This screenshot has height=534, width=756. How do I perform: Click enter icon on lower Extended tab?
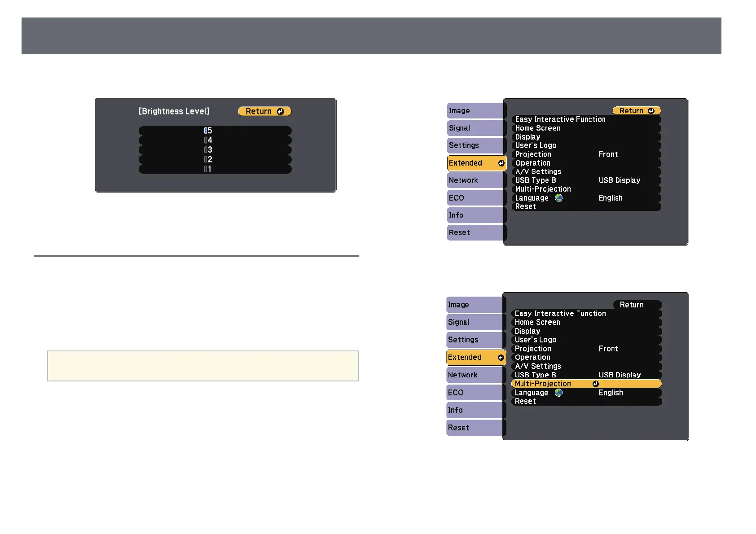(501, 358)
